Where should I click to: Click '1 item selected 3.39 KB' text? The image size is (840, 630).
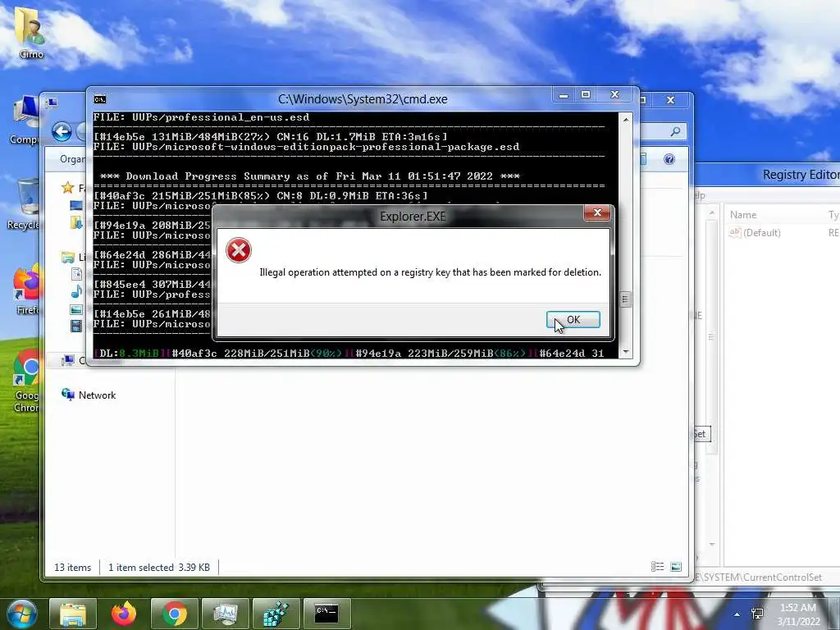(x=158, y=568)
